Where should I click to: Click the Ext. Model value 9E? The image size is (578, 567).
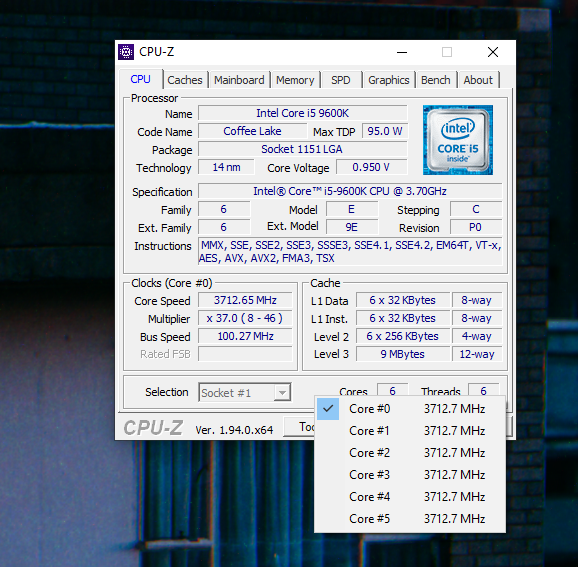coord(352,227)
